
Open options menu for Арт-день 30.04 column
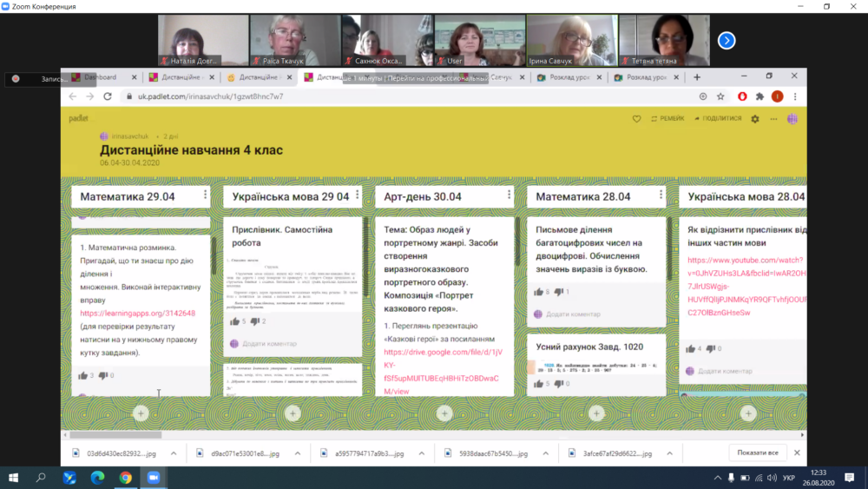point(509,195)
